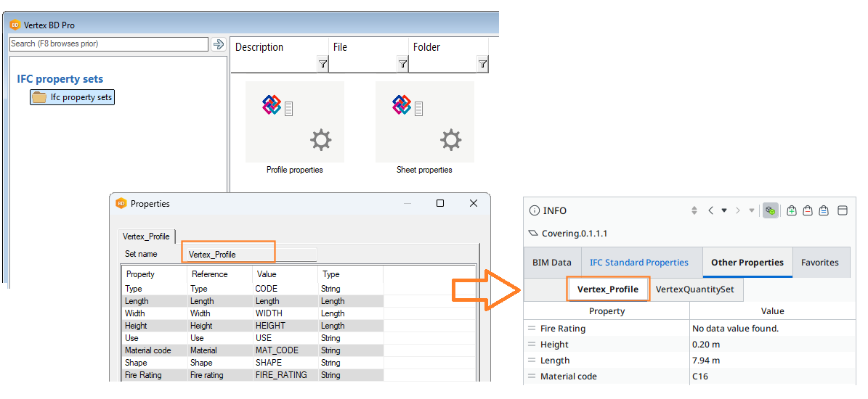
Task: Click the IFC property sets heading
Action: [x=60, y=79]
